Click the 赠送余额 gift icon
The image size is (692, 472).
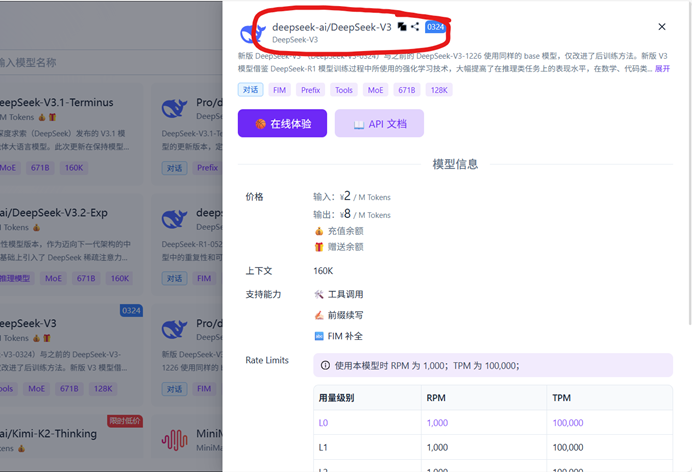(319, 246)
